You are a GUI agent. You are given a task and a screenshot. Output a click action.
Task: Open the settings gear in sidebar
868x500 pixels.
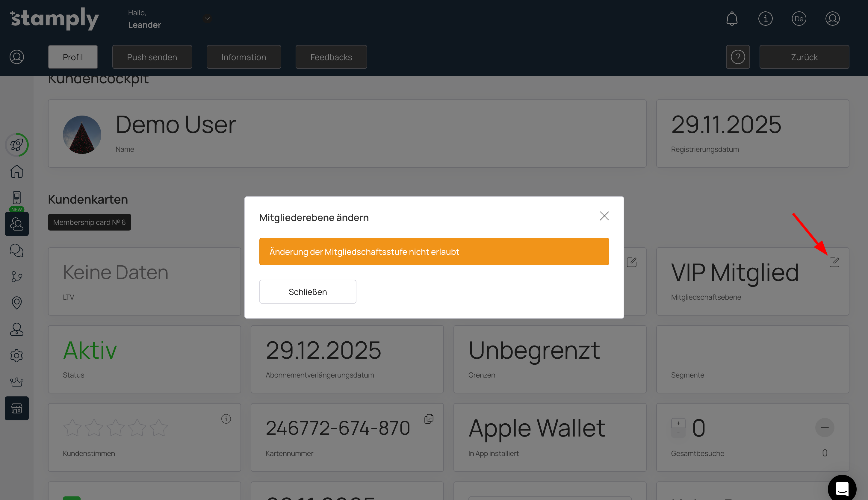[16, 356]
